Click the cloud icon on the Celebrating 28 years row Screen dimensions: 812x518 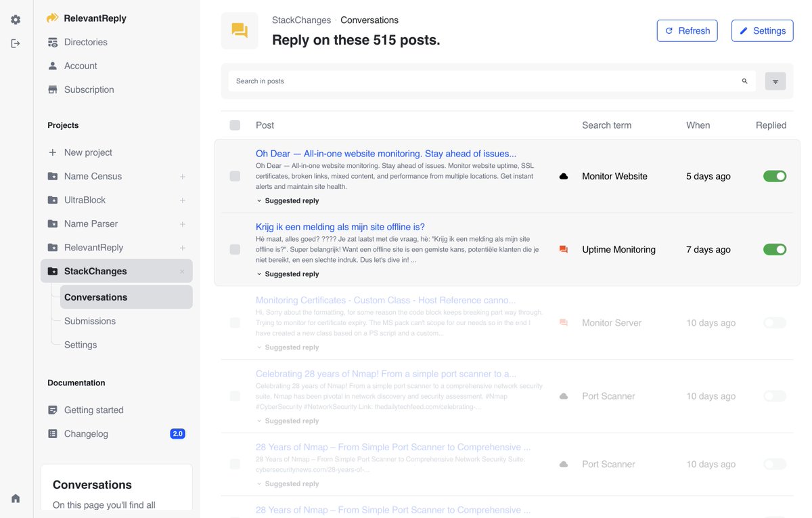coord(564,396)
